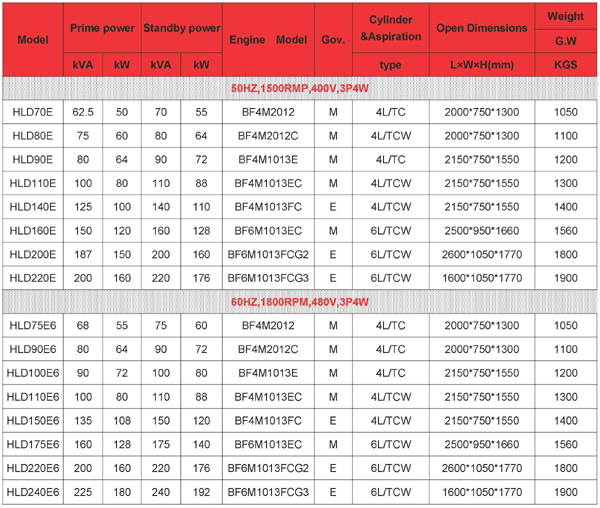Click the HLD240E6 model cell

(33, 491)
